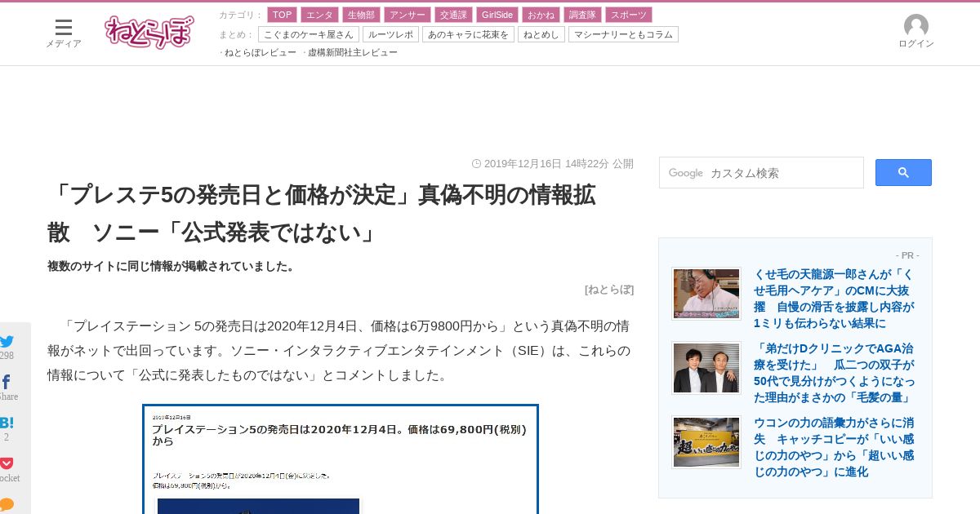The image size is (980, 514).
Task: Switch to GirlSide category
Action: (x=497, y=15)
